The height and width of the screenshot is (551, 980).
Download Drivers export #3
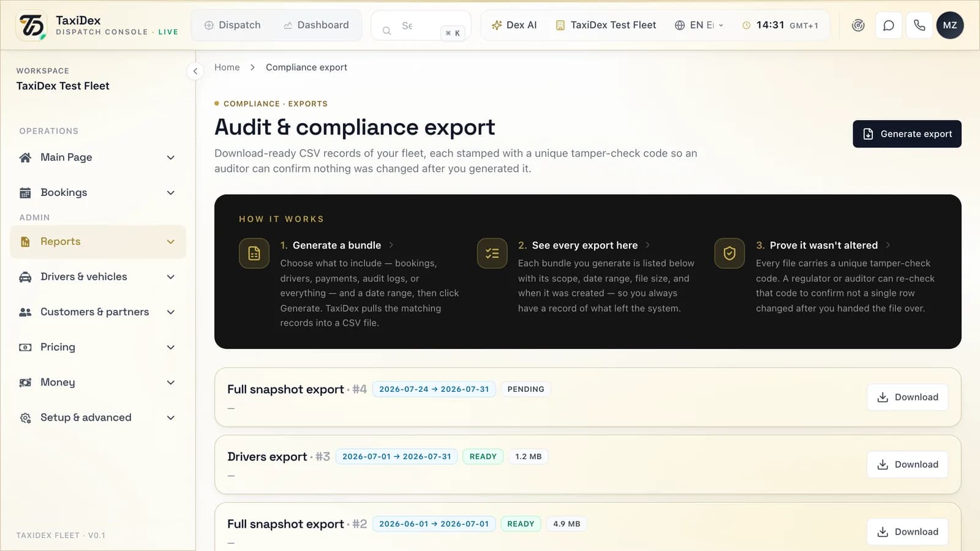tap(907, 465)
